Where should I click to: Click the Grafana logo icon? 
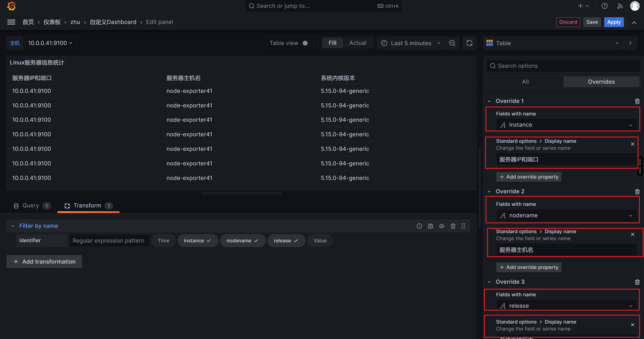coord(11,6)
